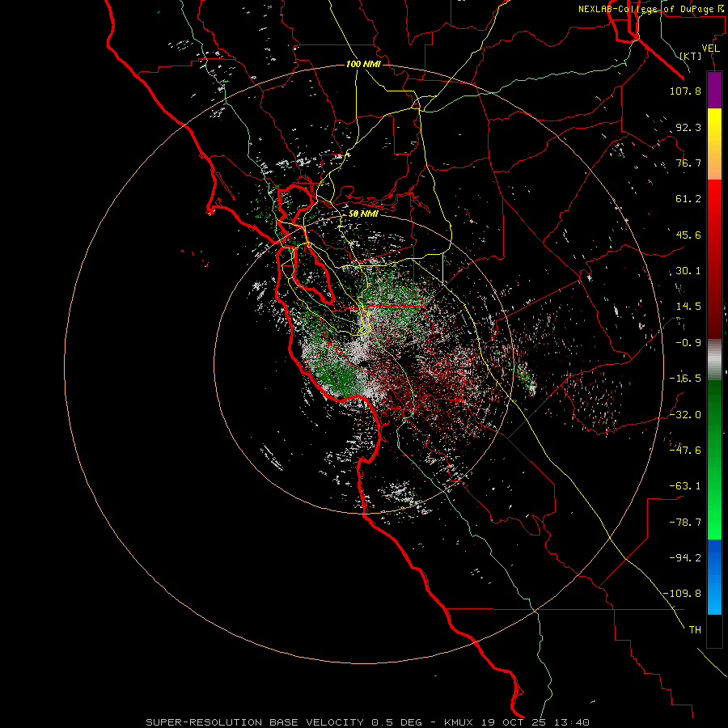The height and width of the screenshot is (728, 728).
Task: Select the -0.9 legend value
Action: [688, 343]
